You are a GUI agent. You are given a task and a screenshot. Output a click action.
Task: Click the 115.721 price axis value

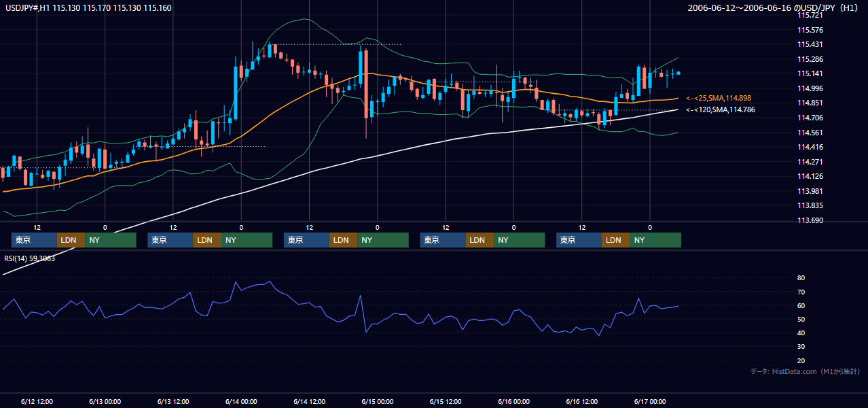810,15
